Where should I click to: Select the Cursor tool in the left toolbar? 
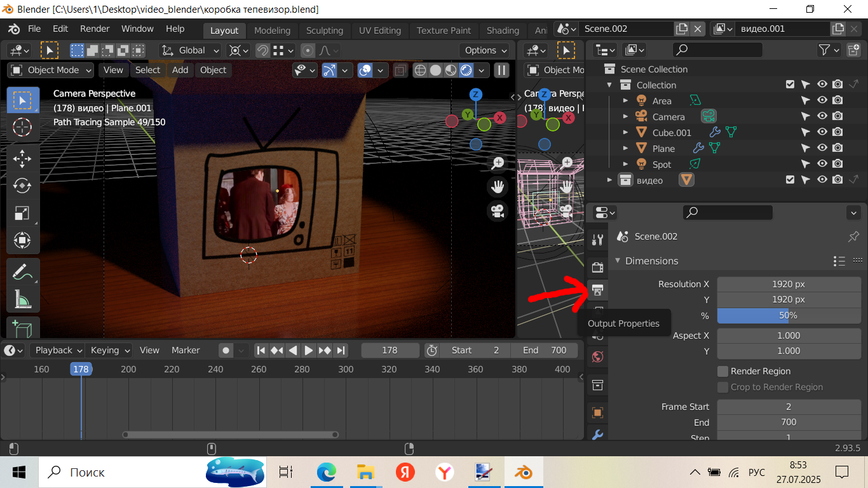[x=22, y=127]
